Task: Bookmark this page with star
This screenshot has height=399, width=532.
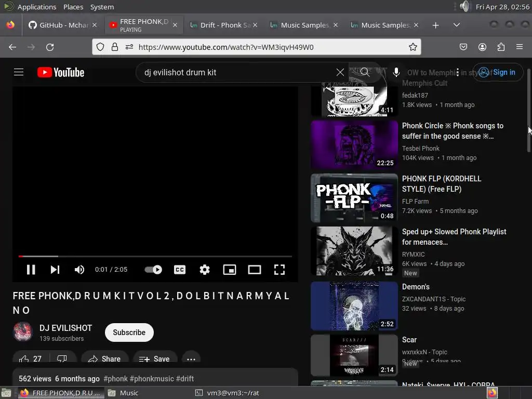Action: pyautogui.click(x=413, y=47)
